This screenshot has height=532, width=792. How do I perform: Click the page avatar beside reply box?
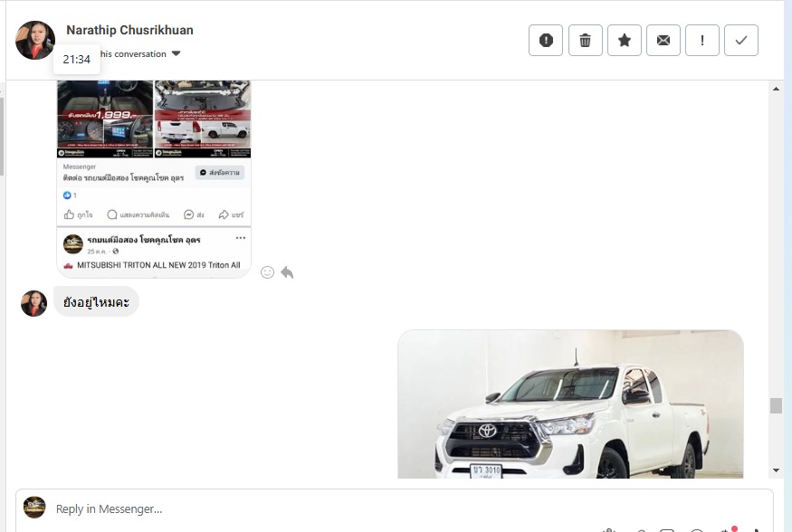coord(34,508)
